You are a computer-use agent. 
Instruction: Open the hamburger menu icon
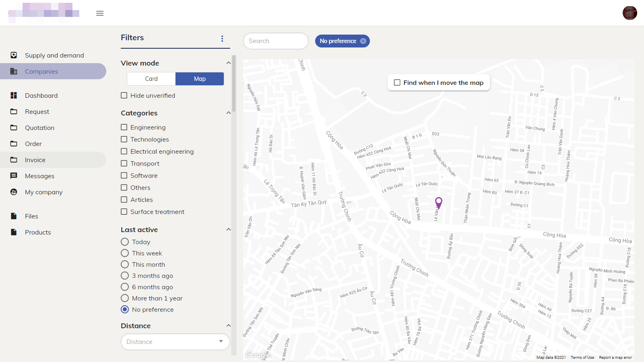click(x=100, y=13)
